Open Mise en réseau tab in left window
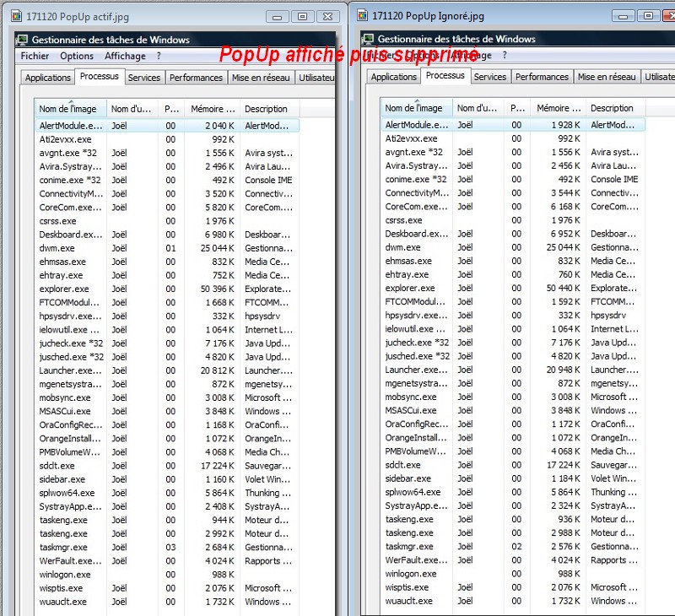 [x=261, y=78]
